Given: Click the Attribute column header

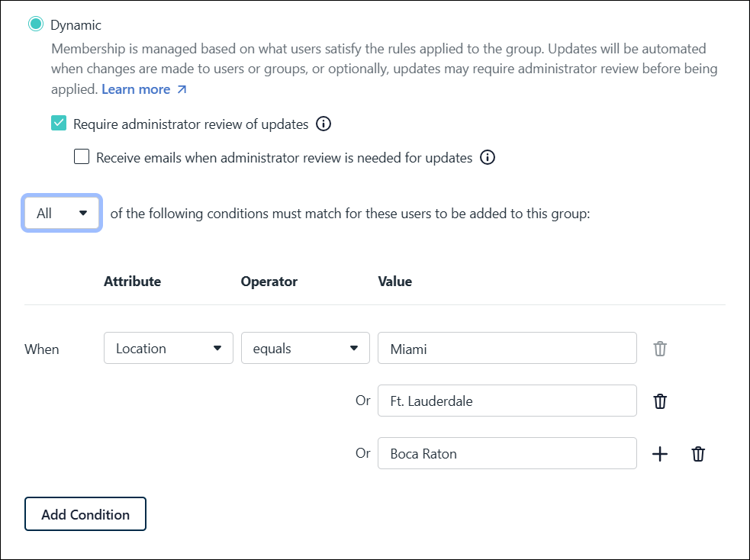Looking at the screenshot, I should 132,282.
